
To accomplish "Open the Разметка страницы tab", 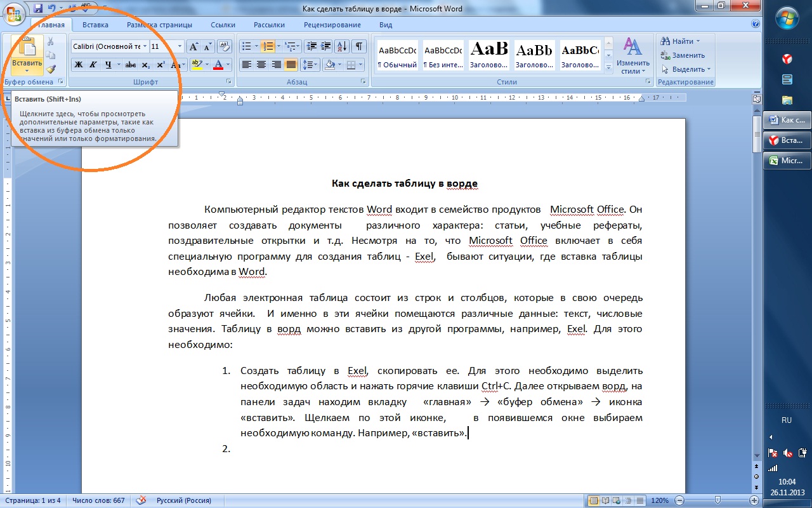I will point(159,25).
